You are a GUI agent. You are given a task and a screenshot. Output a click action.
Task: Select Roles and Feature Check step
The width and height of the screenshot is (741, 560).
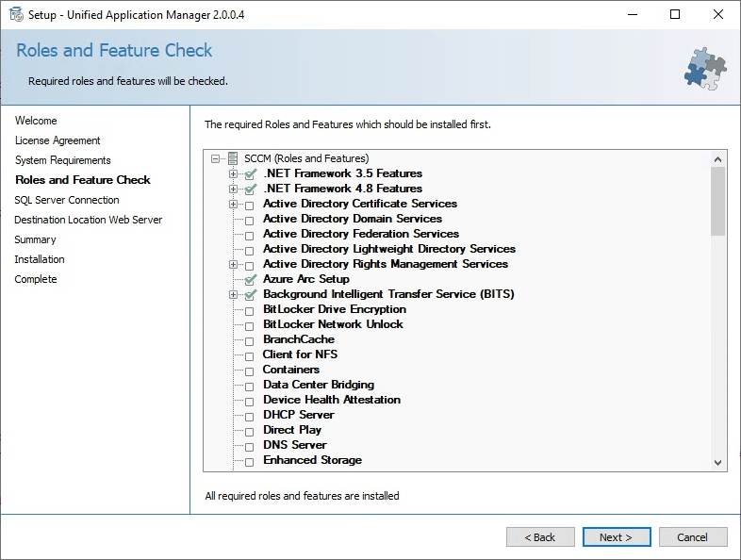(83, 180)
